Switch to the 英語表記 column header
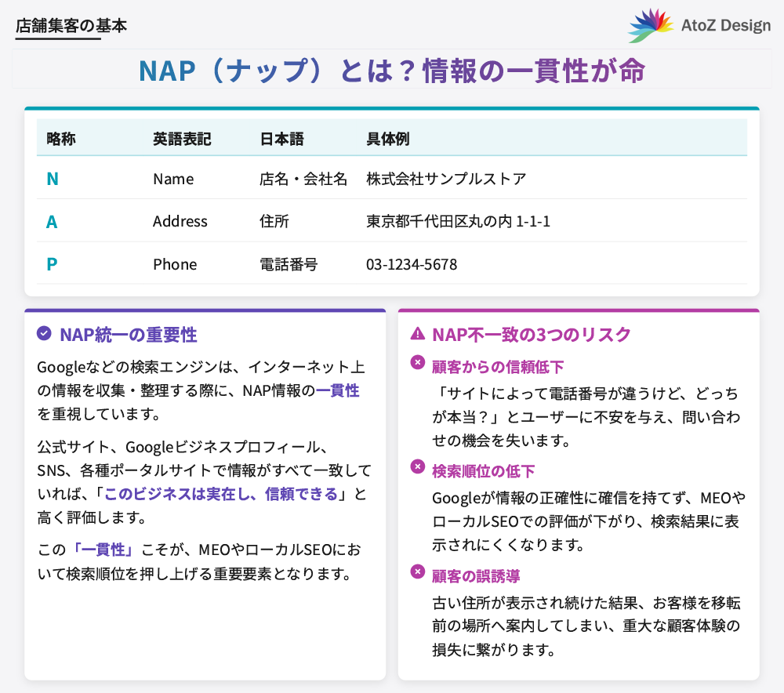The width and height of the screenshot is (784, 693). [174, 139]
